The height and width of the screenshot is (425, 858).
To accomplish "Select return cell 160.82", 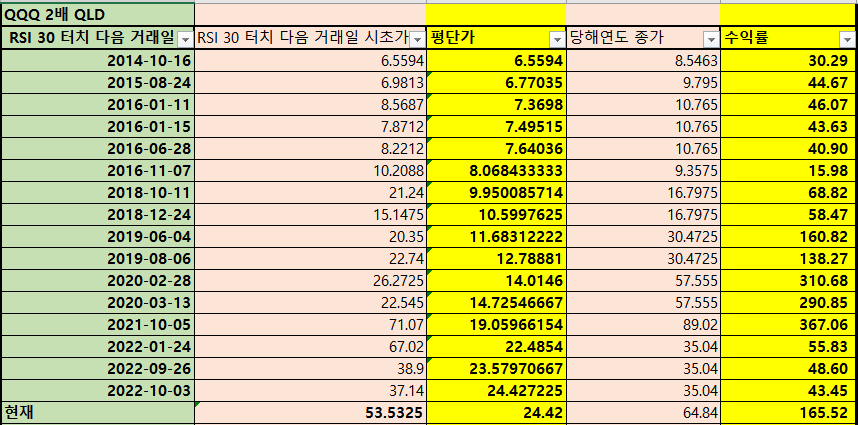I will [x=787, y=237].
